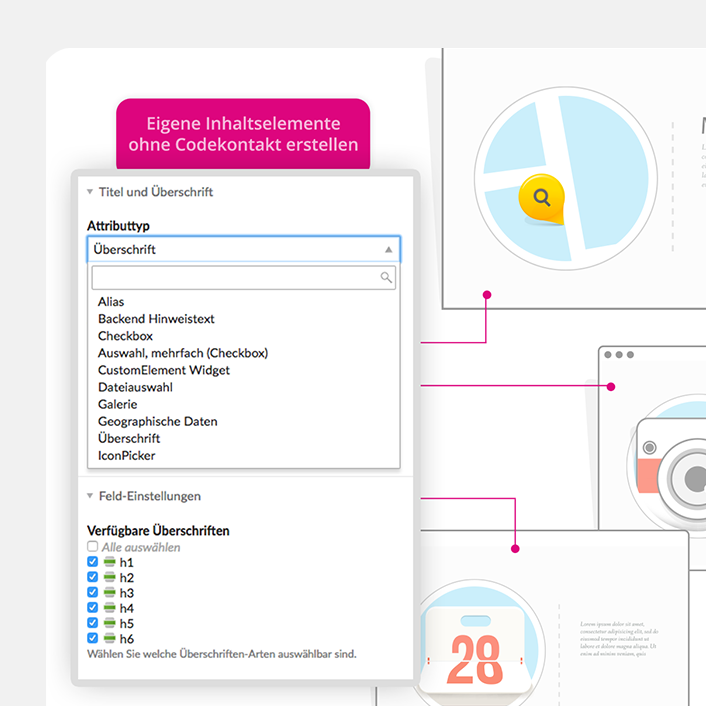Screen dimensions: 706x706
Task: Click the green icon beside h4
Action: tap(109, 608)
